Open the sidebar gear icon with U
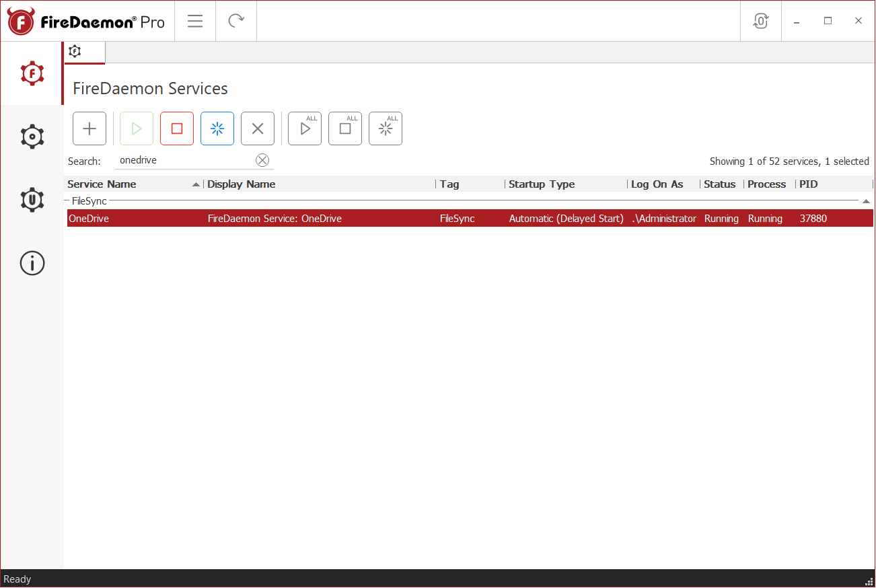 [32, 200]
